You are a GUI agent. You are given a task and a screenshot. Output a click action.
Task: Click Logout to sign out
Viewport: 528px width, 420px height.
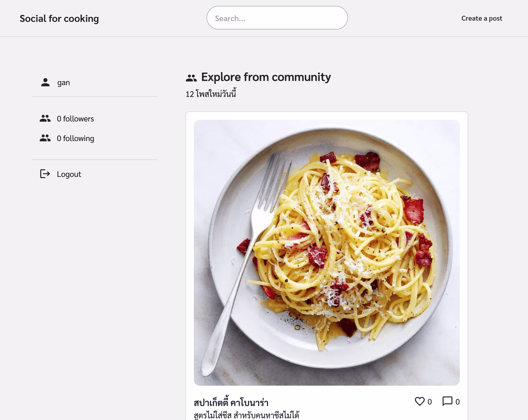tap(69, 174)
